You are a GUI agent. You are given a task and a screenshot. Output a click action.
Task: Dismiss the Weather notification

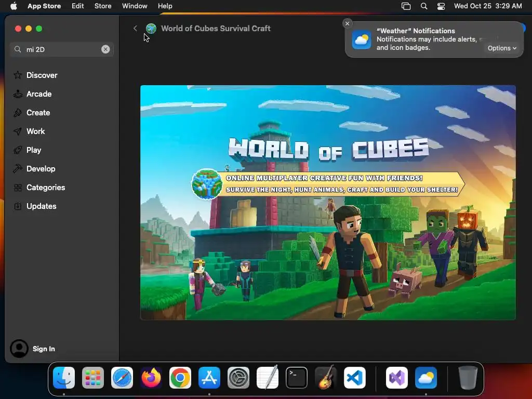[x=347, y=23]
